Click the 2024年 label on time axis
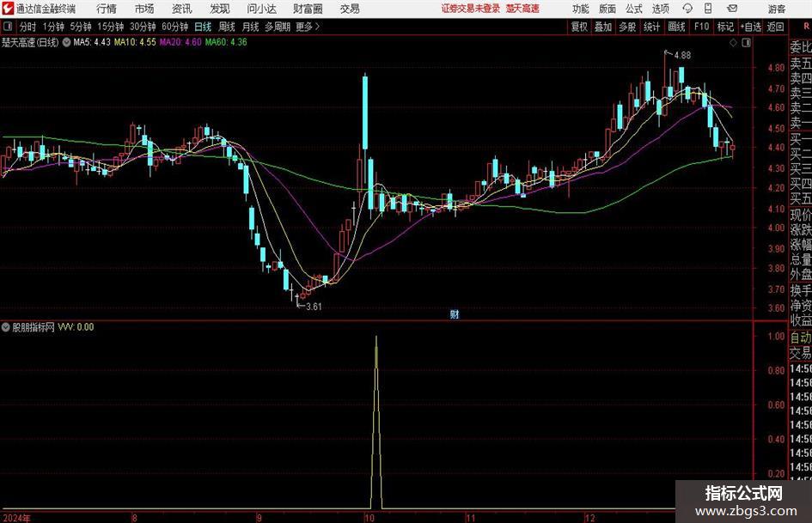This screenshot has width=812, height=523. pos(16,518)
